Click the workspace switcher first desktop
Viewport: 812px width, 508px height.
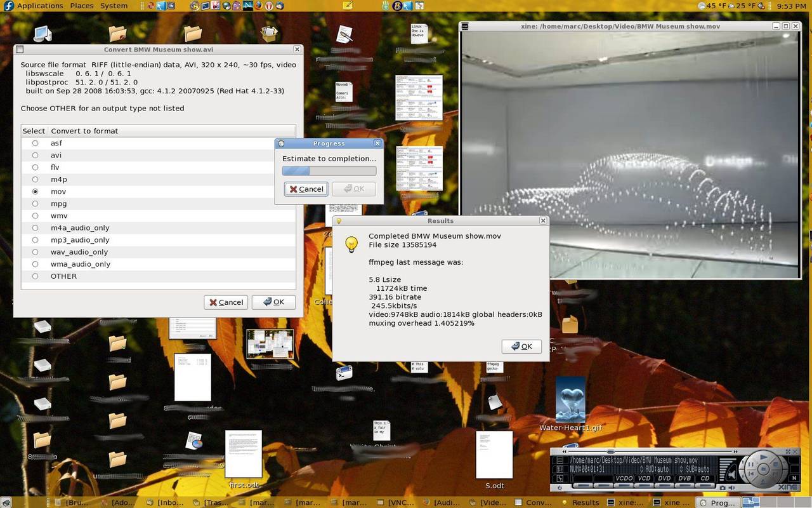[751, 502]
